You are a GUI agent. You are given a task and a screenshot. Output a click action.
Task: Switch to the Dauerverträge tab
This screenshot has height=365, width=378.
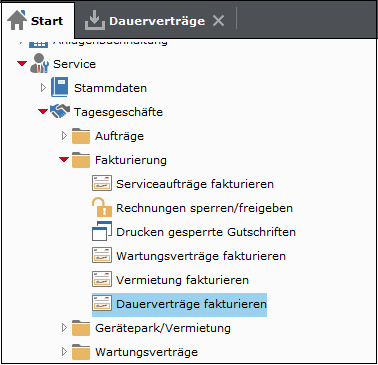[145, 21]
